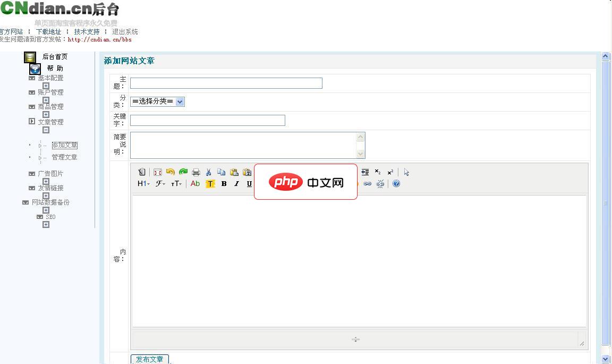Viewport: 612px width, 364px height.
Task: Click the insert hyperlink chain icon
Action: click(367, 184)
